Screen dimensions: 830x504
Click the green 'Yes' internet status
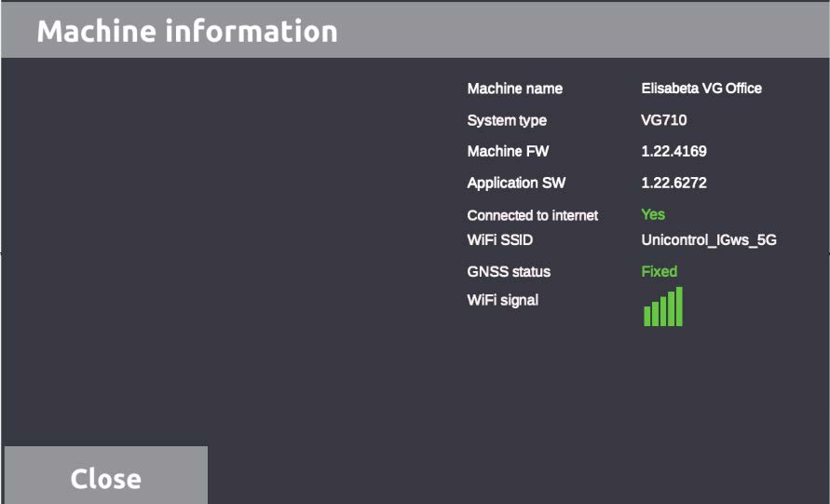coord(653,214)
